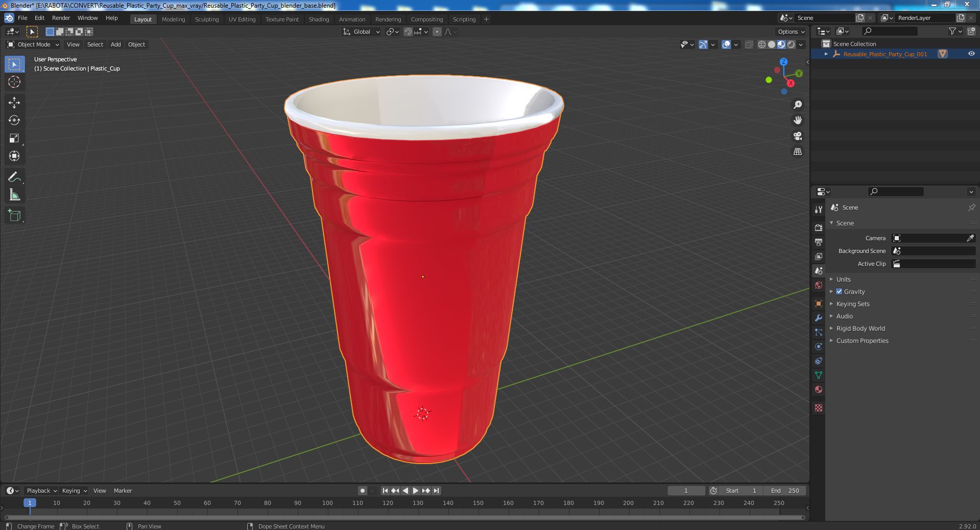Open the Texture properties tab
Screen dimensions: 980x530
(819, 408)
